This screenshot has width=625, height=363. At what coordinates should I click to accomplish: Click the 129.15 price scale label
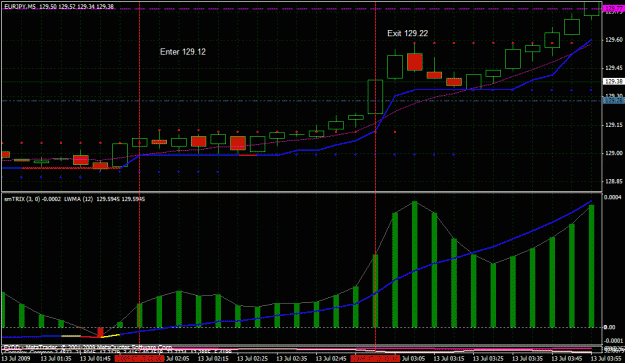point(614,125)
